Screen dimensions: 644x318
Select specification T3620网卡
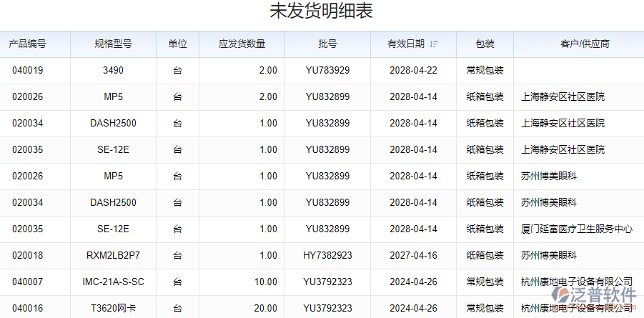pyautogui.click(x=114, y=308)
